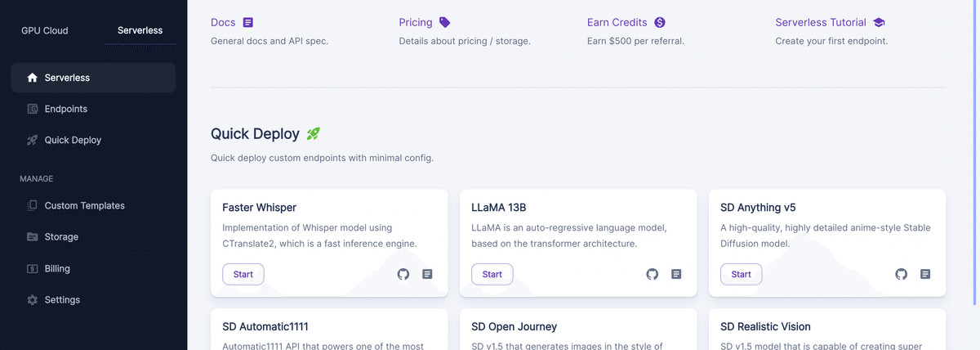
Task: Open docs icon on SD Anything v5 card
Action: click(x=925, y=275)
